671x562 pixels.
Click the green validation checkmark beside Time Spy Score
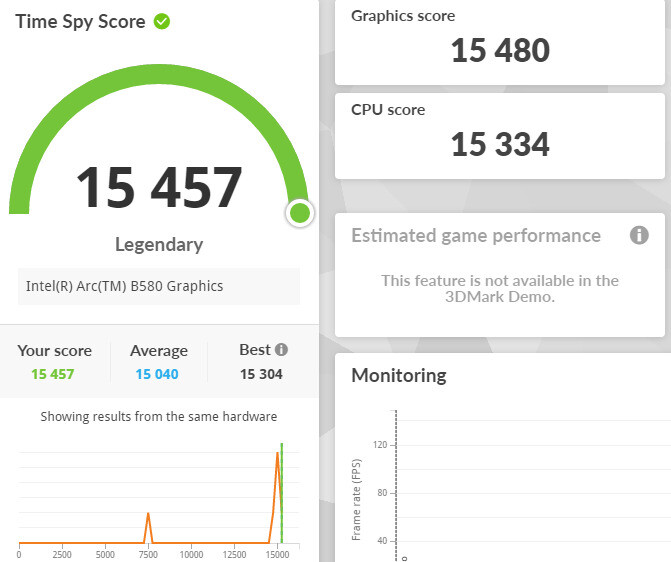162,21
